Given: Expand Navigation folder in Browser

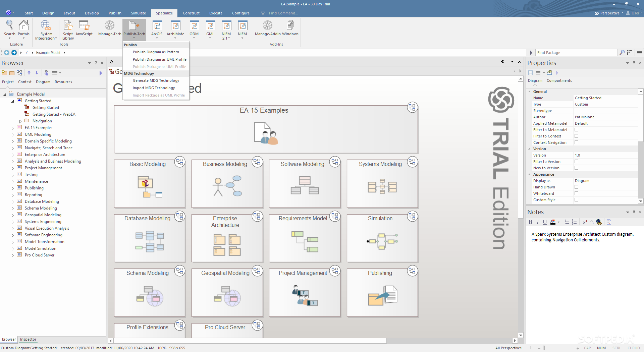Looking at the screenshot, I should pyautogui.click(x=20, y=121).
